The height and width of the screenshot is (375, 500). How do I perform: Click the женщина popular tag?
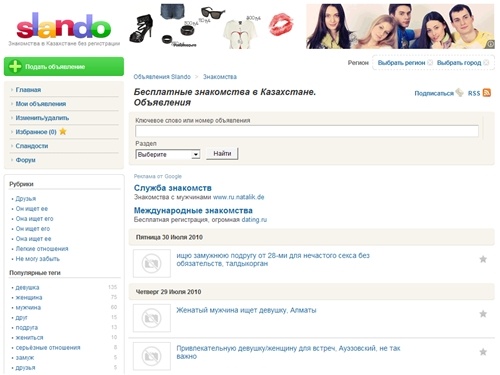[x=29, y=297]
